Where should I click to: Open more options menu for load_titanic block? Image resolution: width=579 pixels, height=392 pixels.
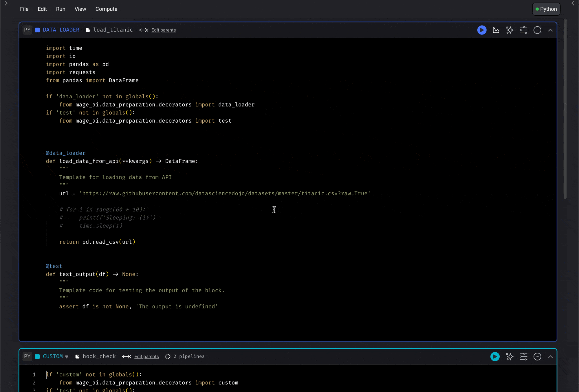(537, 30)
